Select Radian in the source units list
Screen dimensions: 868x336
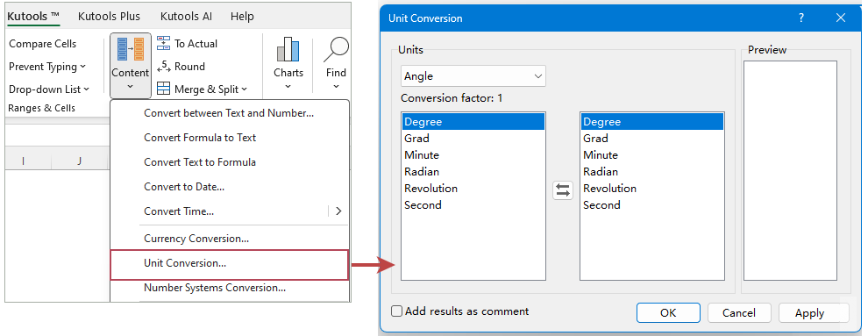473,172
